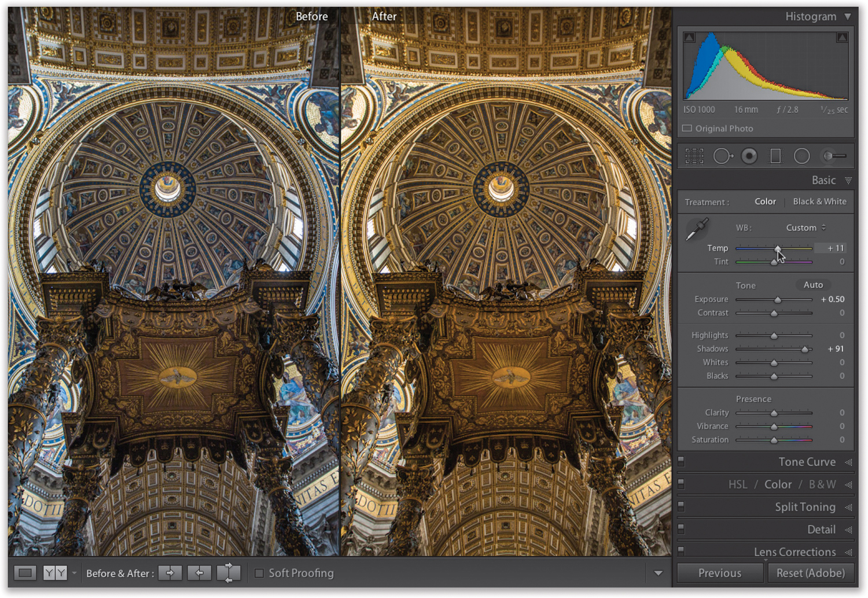The width and height of the screenshot is (868, 598).
Task: Copy Before settings to After arrow
Action: 170,573
